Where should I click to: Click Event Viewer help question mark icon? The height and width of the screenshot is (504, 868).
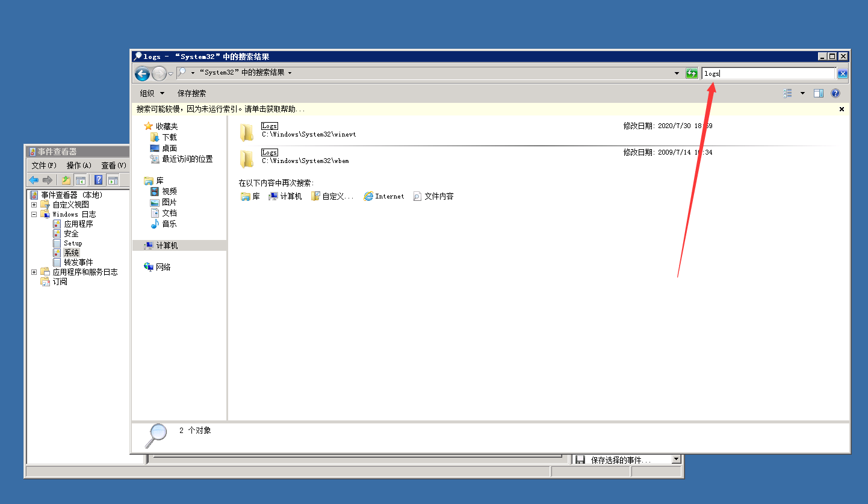(98, 180)
